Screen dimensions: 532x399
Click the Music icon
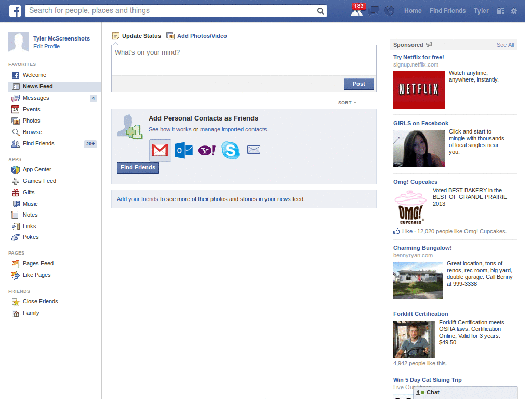[x=16, y=204]
